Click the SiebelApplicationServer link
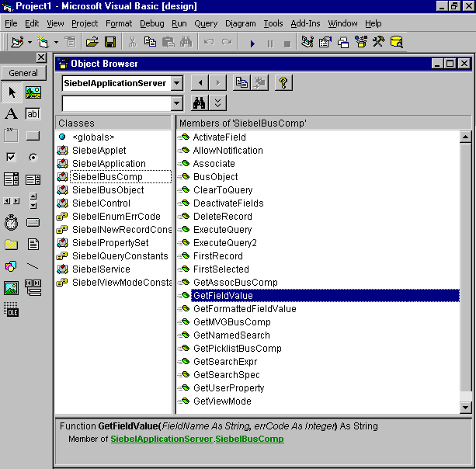 click(x=162, y=439)
